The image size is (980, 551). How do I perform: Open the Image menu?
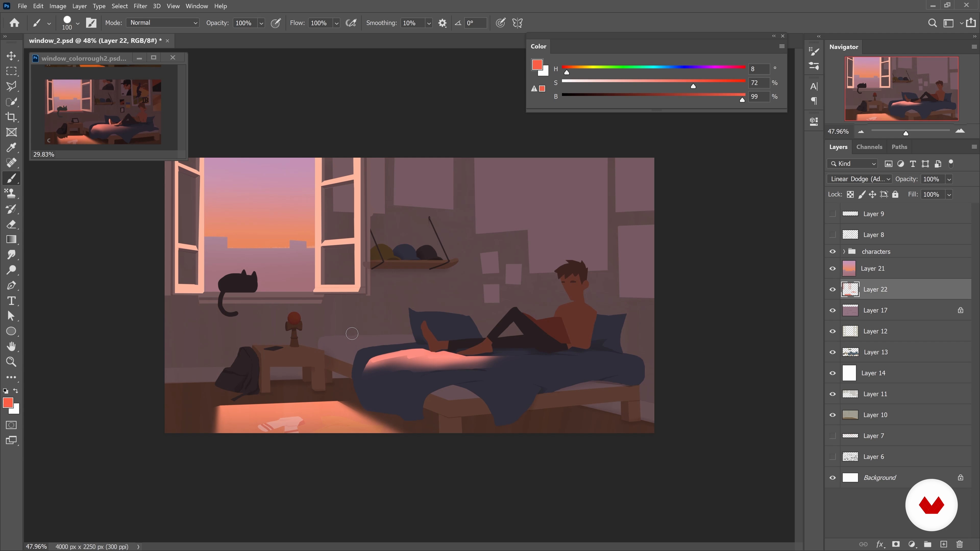click(x=58, y=6)
